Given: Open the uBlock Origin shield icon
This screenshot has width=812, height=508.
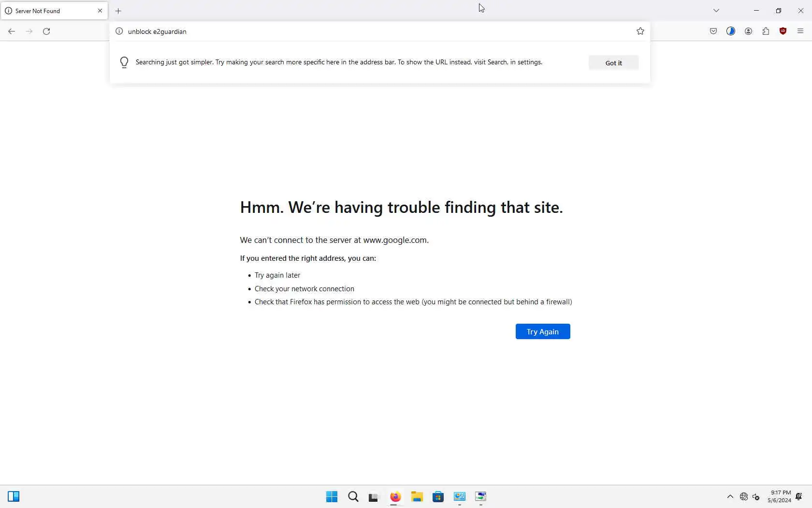Looking at the screenshot, I should point(783,31).
